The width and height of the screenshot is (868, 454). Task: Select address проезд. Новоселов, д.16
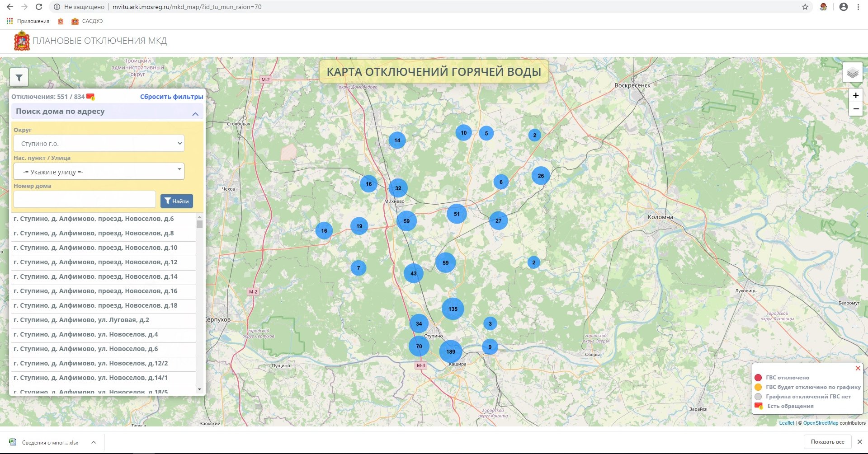tap(103, 291)
